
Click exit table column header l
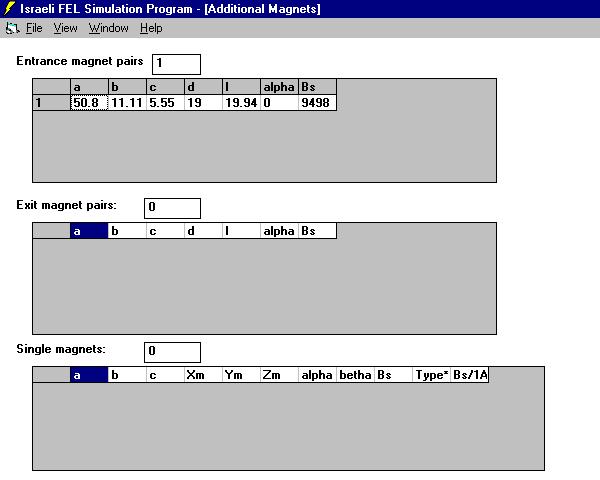pos(241,231)
